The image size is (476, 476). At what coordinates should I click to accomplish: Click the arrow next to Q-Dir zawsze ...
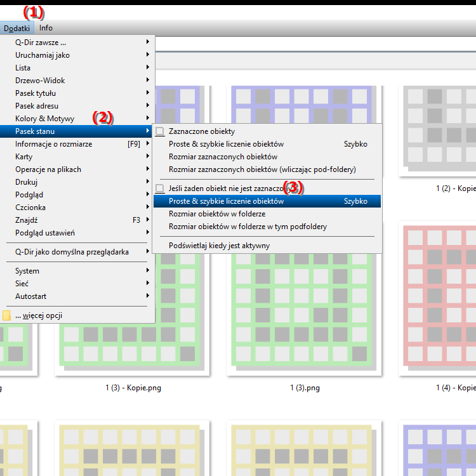(148, 42)
